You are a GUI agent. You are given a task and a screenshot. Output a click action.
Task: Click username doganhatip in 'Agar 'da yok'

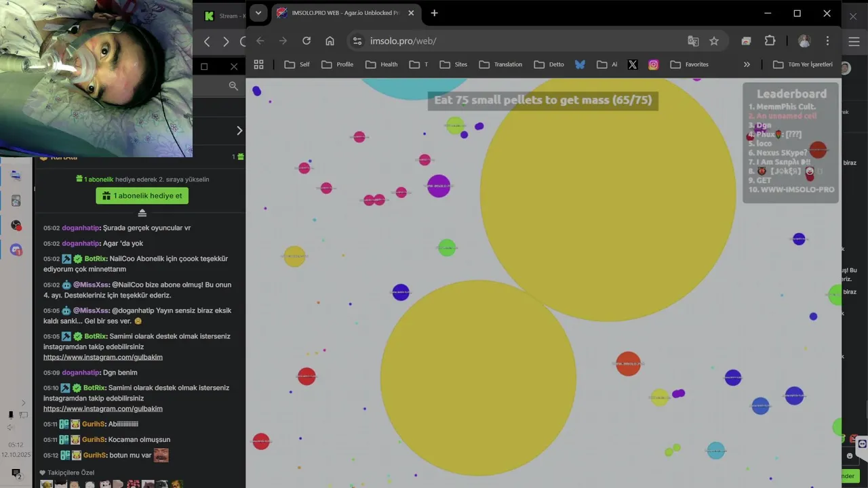80,243
